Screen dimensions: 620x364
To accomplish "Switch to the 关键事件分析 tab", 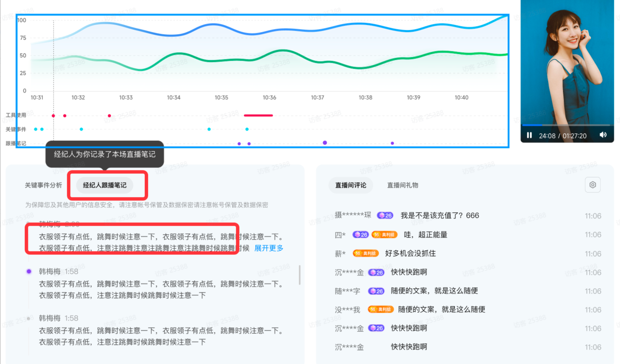I will pyautogui.click(x=43, y=185).
